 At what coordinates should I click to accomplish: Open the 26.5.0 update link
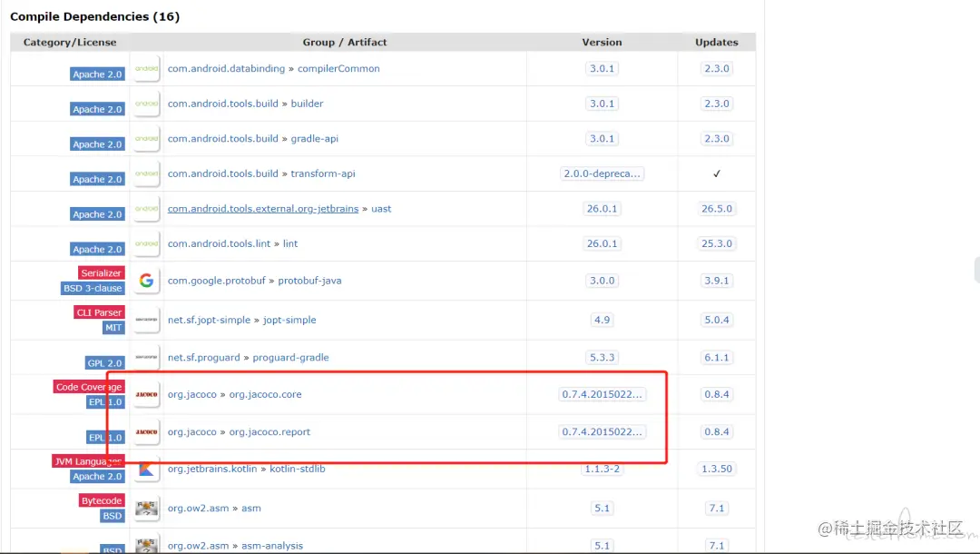(x=717, y=208)
